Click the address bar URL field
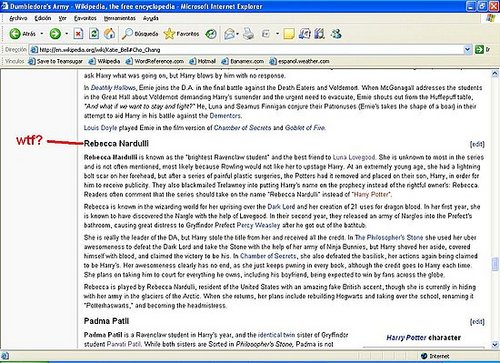Screen dimensions: 500x363 [247, 50]
